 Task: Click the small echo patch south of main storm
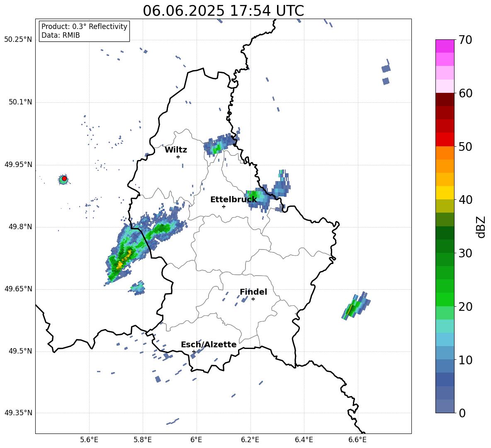point(137,288)
